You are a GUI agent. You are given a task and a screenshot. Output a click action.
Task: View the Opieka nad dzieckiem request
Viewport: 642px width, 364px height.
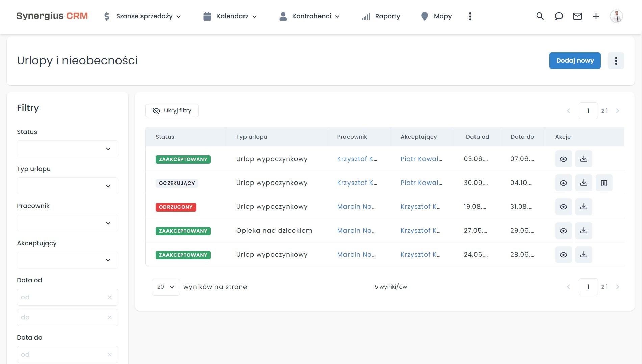pos(563,231)
